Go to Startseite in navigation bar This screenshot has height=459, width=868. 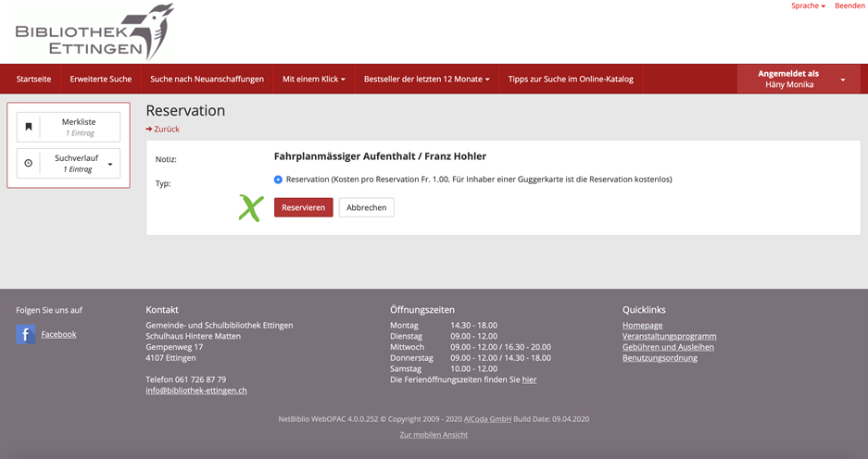[33, 80]
